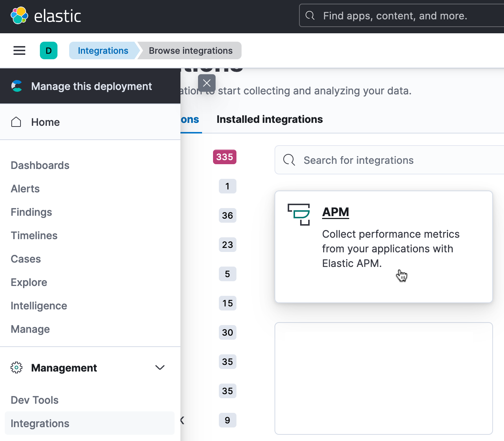Open the D space avatar
The height and width of the screenshot is (441, 504).
click(49, 50)
